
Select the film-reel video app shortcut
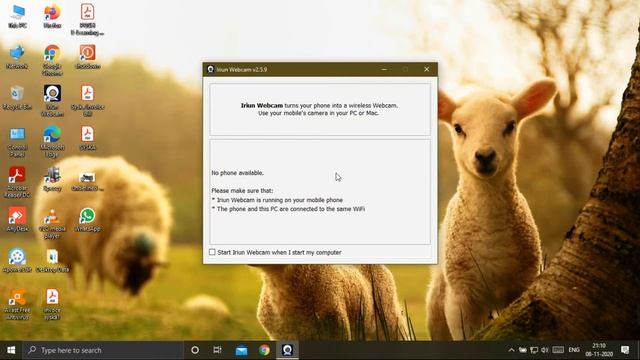pos(17,260)
